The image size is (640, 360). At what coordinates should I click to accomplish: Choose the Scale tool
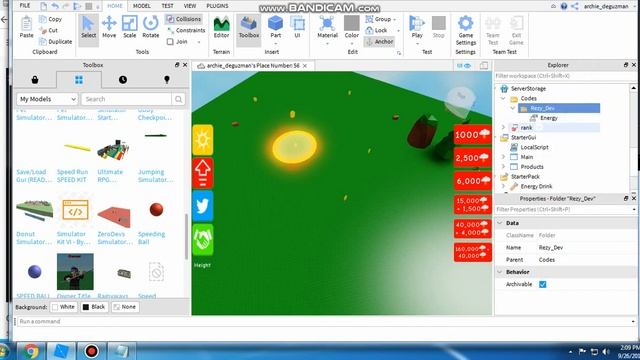(x=129, y=27)
